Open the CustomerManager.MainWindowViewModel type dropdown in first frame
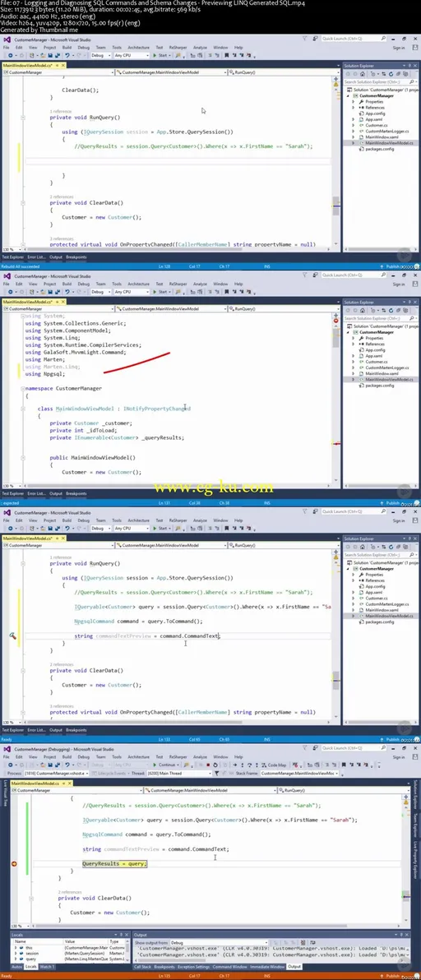 [x=171, y=72]
